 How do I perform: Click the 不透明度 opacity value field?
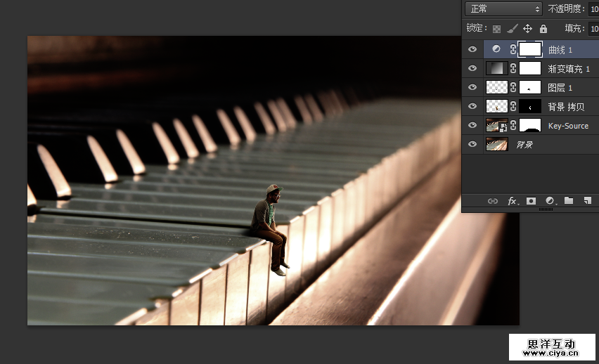(x=593, y=9)
